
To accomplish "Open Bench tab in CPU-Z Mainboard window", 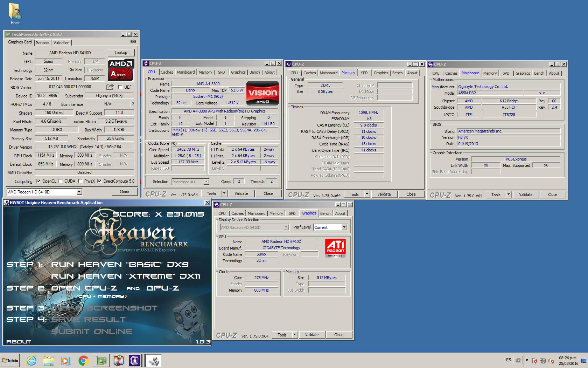I will tap(539, 73).
